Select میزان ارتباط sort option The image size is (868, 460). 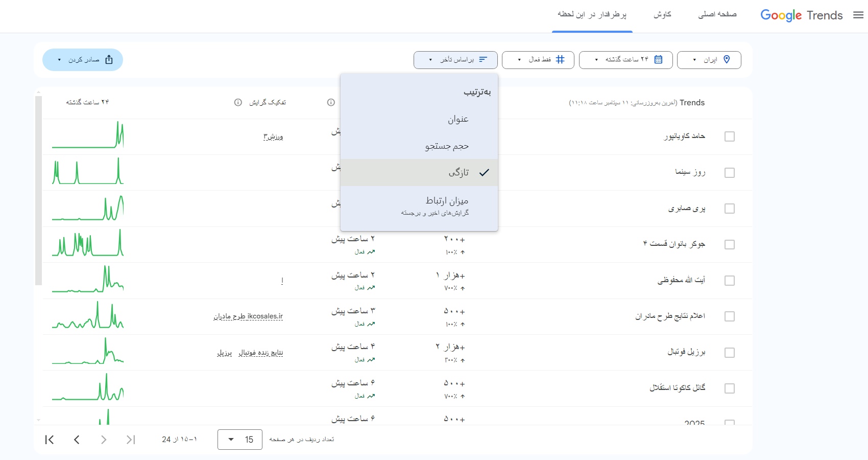419,205
